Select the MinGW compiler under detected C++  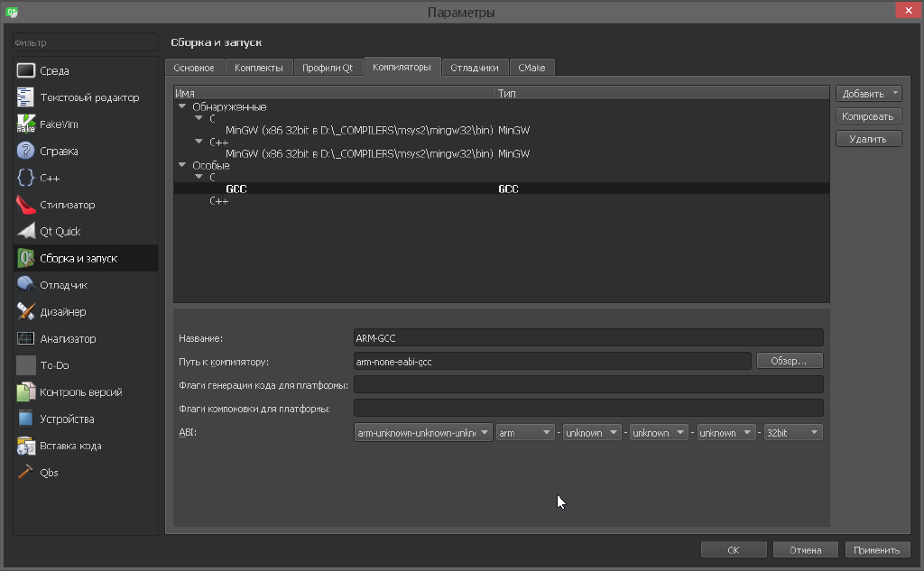359,153
